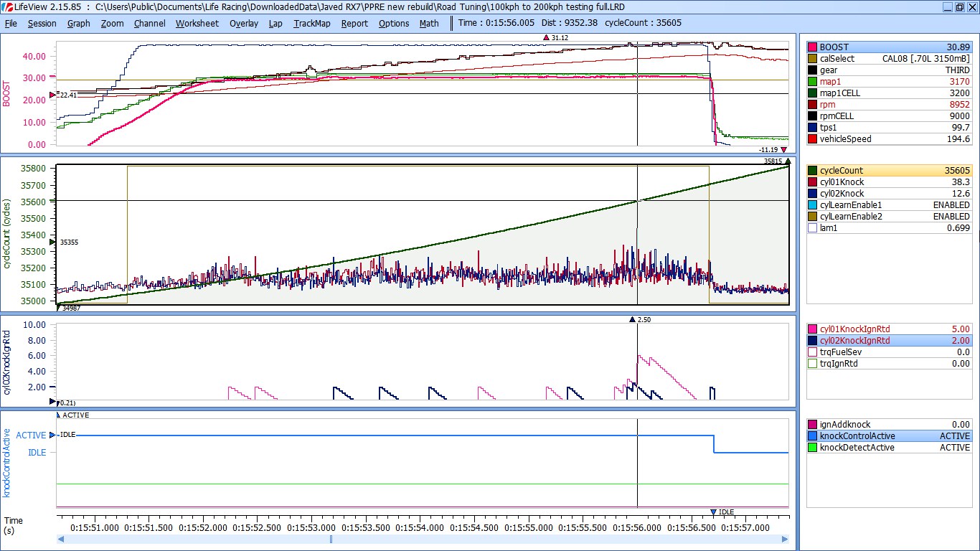
Task: Open the Math menu
Action: [429, 23]
